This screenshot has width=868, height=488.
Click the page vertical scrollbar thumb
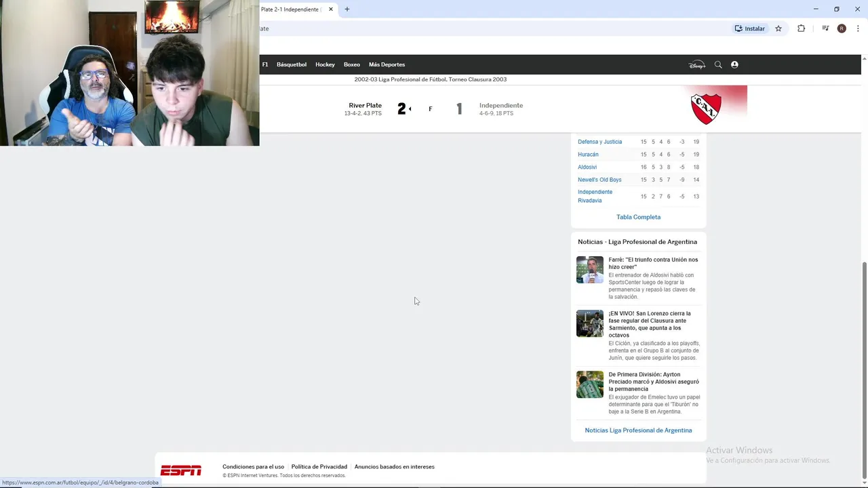coord(864,369)
